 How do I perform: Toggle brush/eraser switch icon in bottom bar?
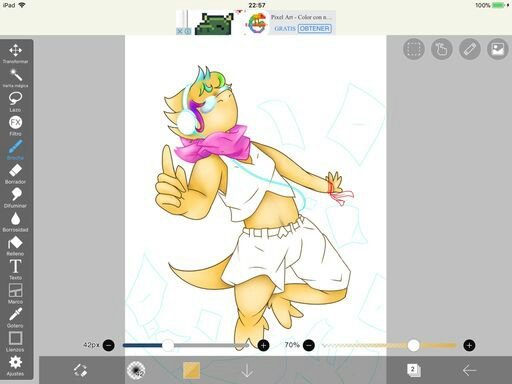pos(80,370)
